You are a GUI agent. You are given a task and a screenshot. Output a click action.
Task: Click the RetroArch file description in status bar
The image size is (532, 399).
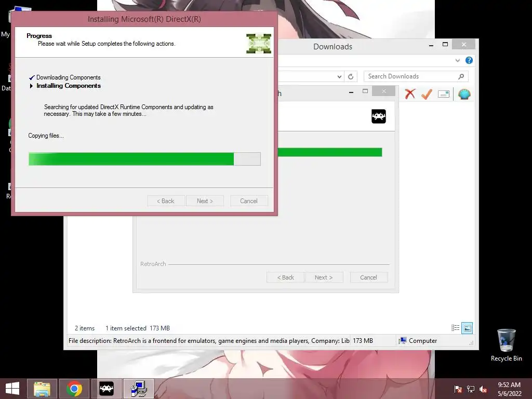point(209,341)
